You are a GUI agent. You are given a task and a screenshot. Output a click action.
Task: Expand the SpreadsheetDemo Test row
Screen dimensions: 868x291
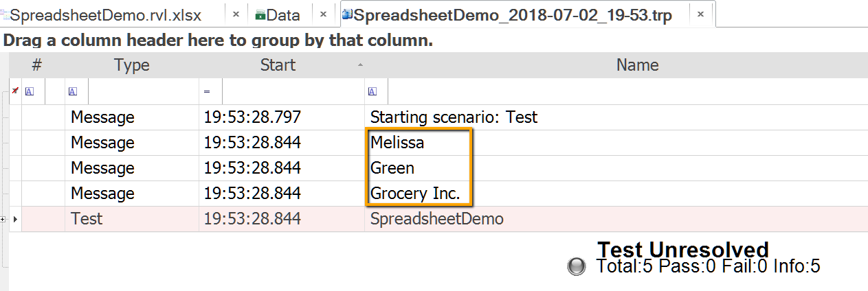click(15, 219)
